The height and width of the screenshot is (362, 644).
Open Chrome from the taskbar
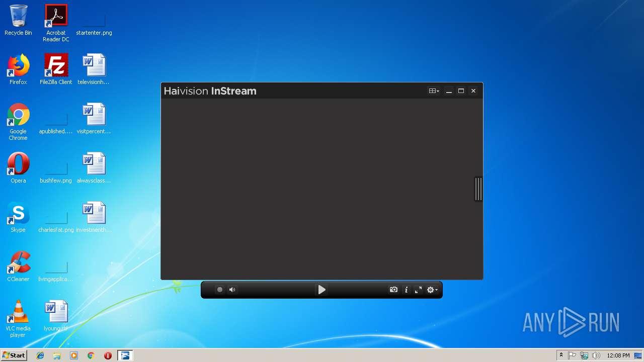(x=91, y=355)
